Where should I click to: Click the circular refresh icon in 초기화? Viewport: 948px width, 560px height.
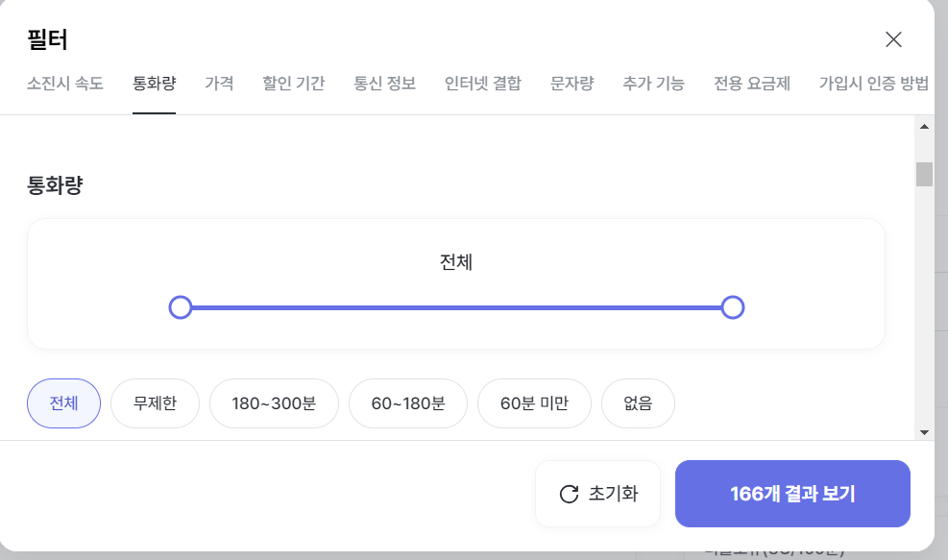[569, 494]
